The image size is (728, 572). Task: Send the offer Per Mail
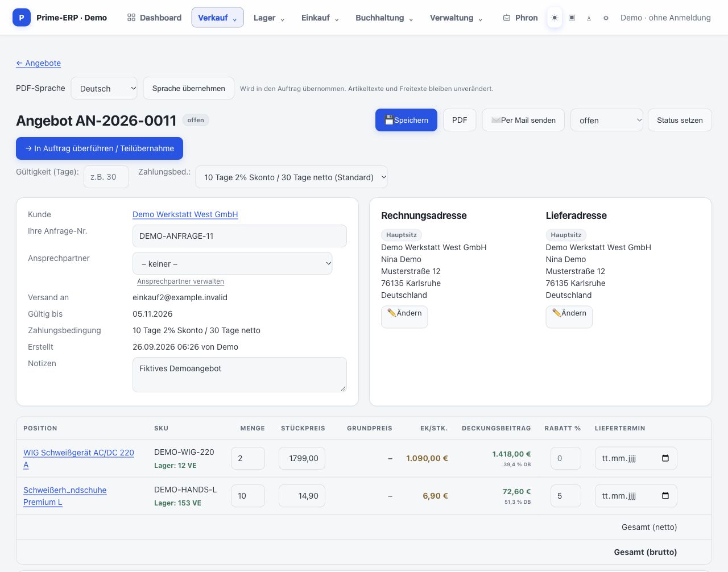coord(523,120)
